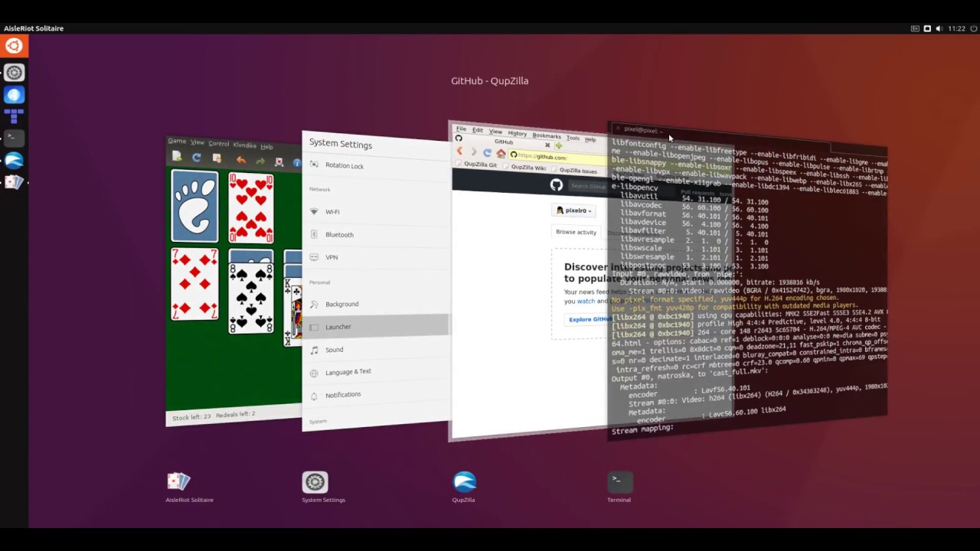
Task: Select AisleRiot Solitaire icon in switcher row
Action: [x=178, y=481]
